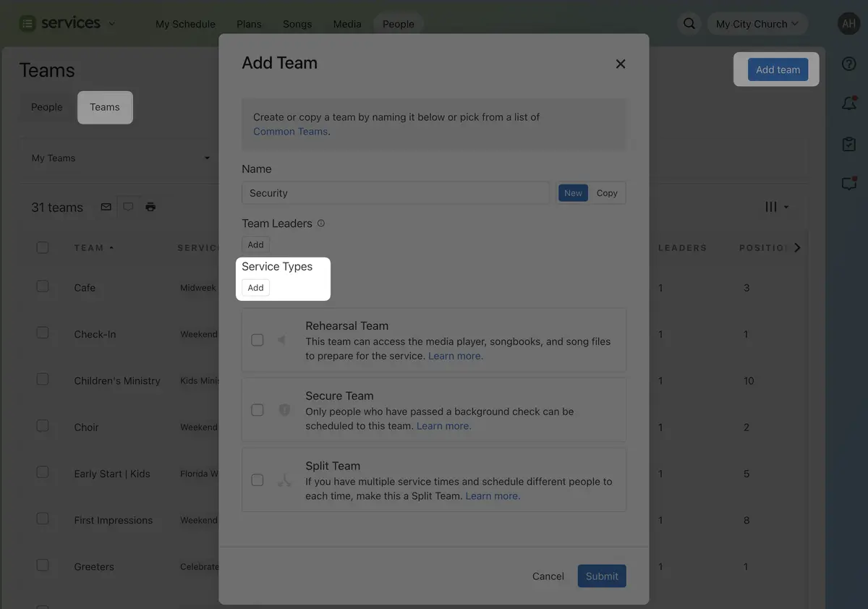
Task: Expand the services app switcher chevron
Action: (111, 24)
